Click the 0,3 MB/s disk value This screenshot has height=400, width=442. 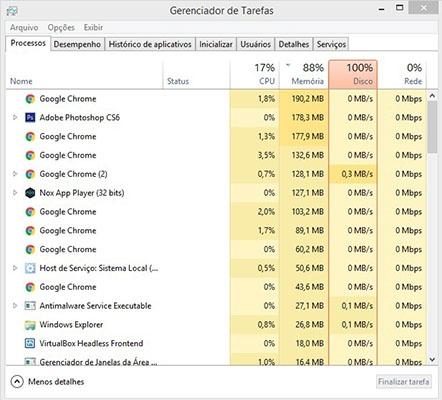357,174
